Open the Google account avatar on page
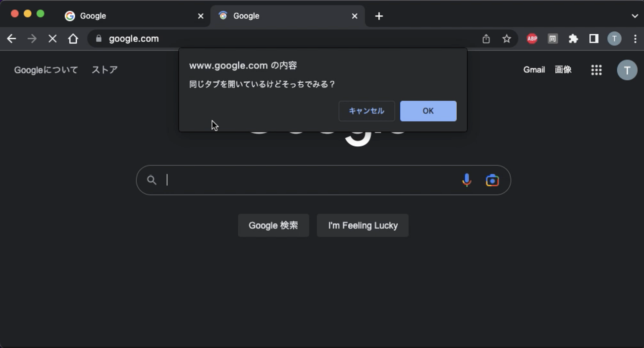Viewport: 644px width, 348px height. 627,70
